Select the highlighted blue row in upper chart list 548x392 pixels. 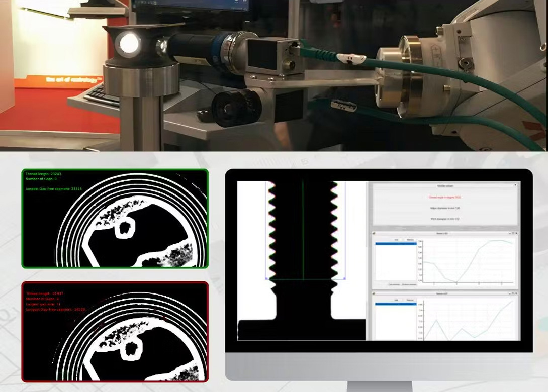tap(396, 244)
